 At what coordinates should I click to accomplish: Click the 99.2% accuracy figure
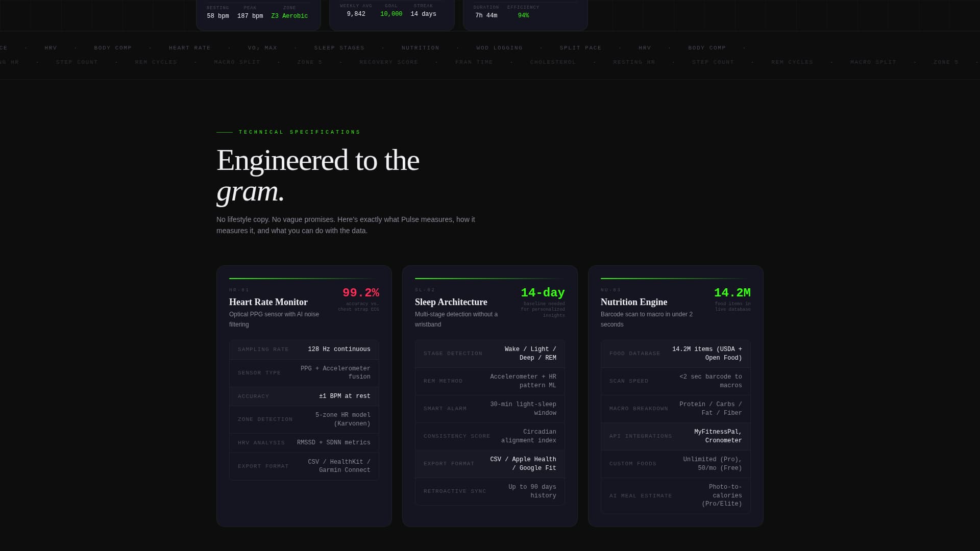(361, 293)
